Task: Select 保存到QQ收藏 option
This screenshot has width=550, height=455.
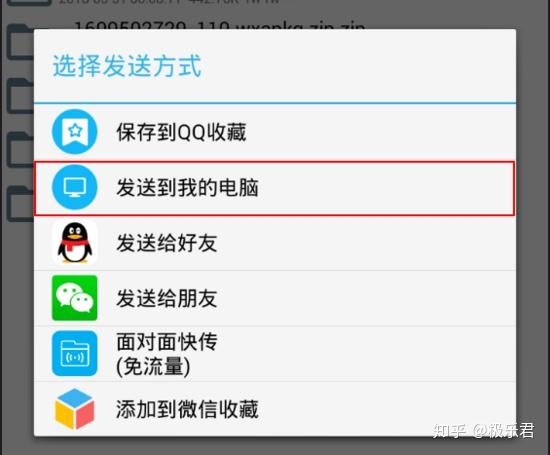Action: tap(275, 132)
